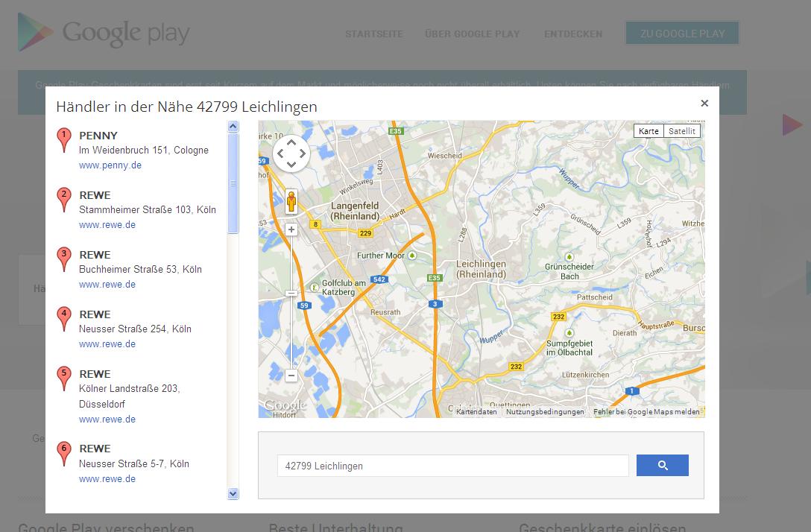This screenshot has width=811, height=532.
Task: Open Nutzungsbedingungen link on the map
Action: point(545,411)
